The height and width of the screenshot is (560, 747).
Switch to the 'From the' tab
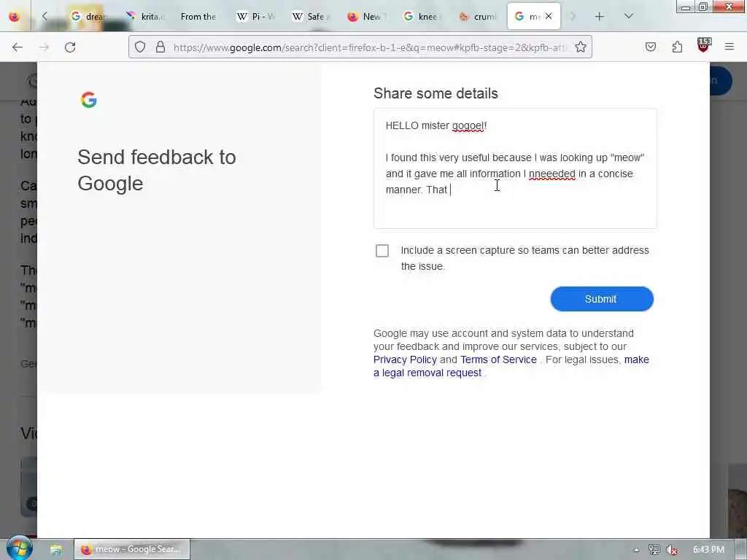[x=200, y=17]
